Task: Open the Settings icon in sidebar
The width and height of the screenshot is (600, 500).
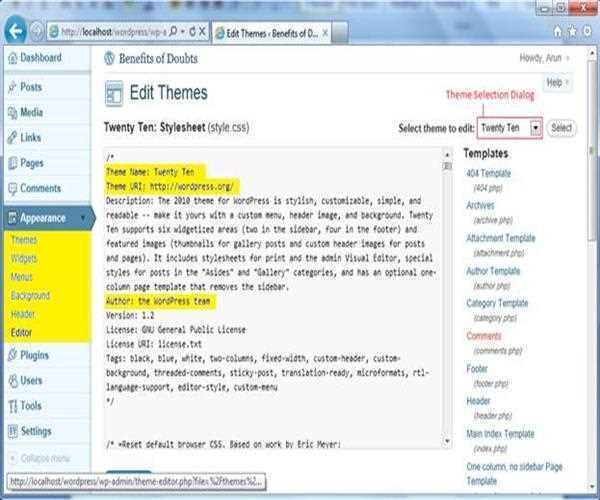Action: [11, 431]
